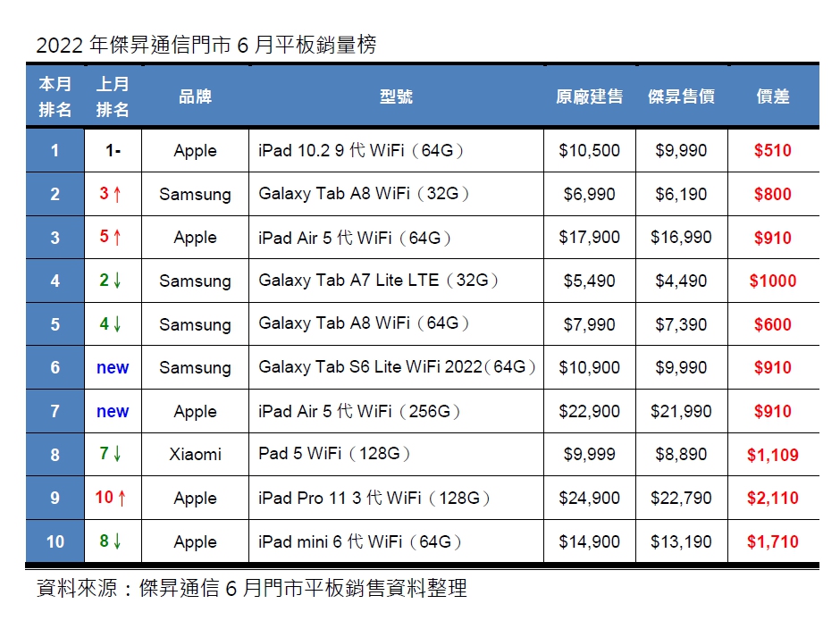Click the '$9,999' original price cell
This screenshot has height=629, width=840.
tap(589, 455)
